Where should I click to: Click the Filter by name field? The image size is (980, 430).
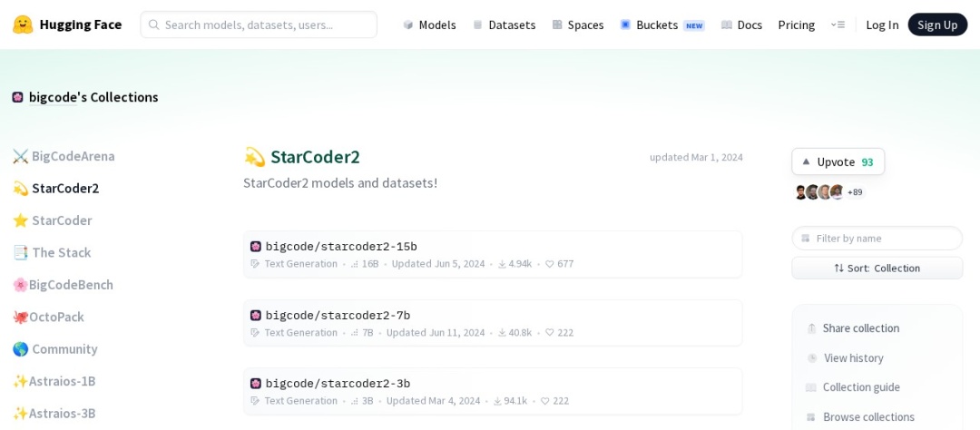[877, 238]
